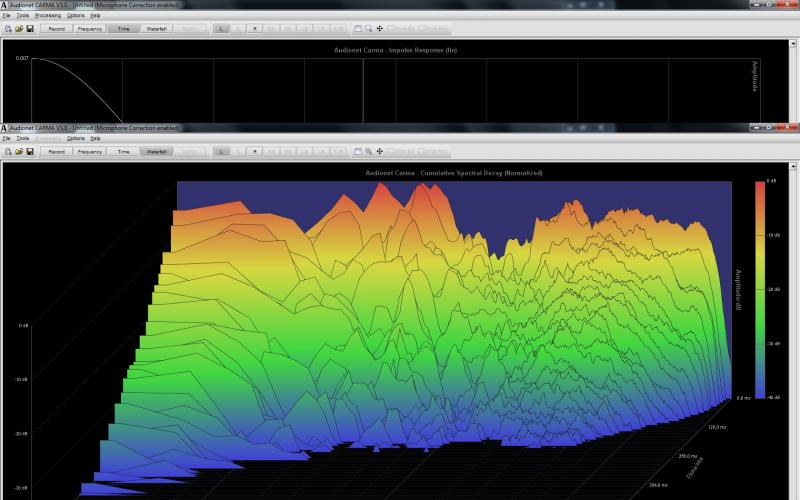800x500 pixels.
Task: Select the pan arrows tool in the lower window
Action: [x=380, y=151]
